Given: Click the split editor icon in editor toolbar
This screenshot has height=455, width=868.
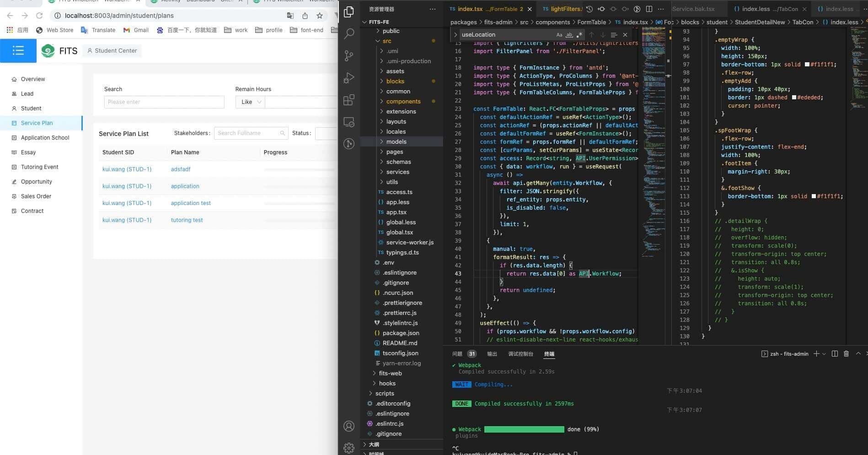Looking at the screenshot, I should click(x=649, y=9).
